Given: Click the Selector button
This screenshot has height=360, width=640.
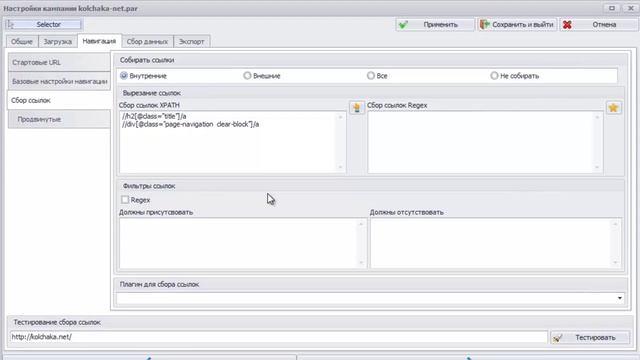Looking at the screenshot, I should 44,24.
